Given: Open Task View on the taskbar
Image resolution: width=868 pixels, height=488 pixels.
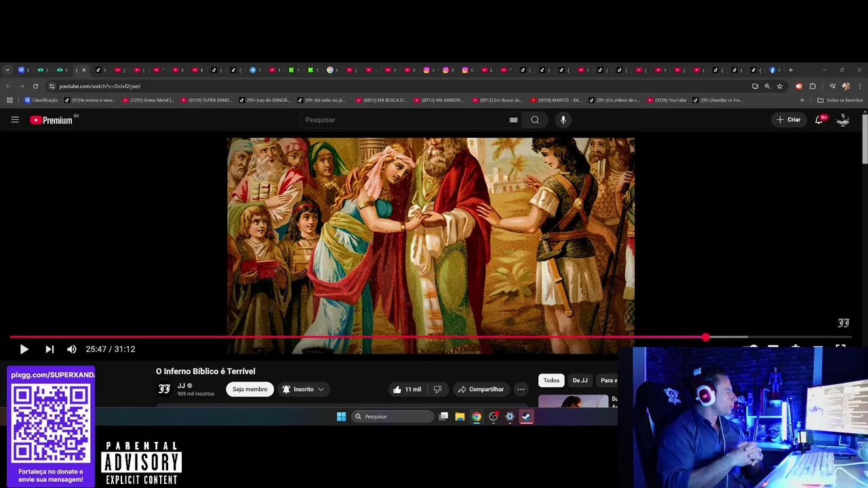Looking at the screenshot, I should [443, 417].
